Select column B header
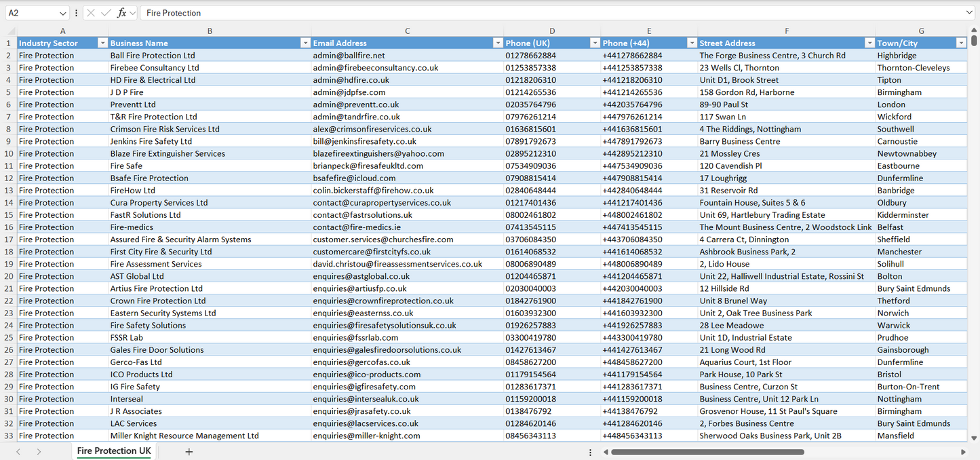The image size is (980, 460). coord(210,31)
